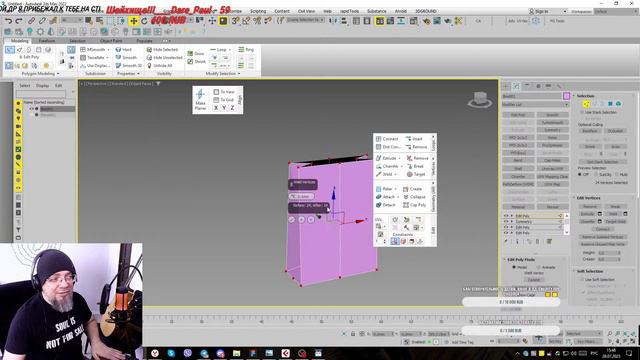Select the Preview Selection SubObj radio
The image size is (640, 360).
tap(596, 174)
